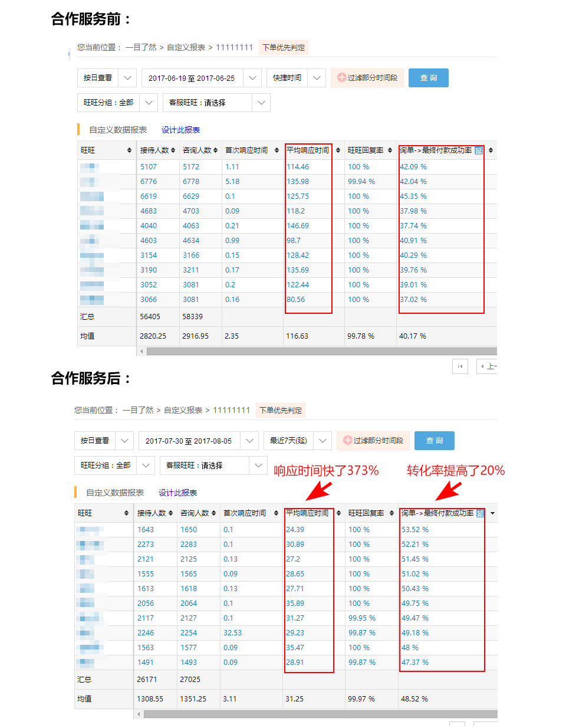The image size is (566, 728).
Task: Click the 延 badge in the 2017-06-19 report header
Action: [x=479, y=150]
